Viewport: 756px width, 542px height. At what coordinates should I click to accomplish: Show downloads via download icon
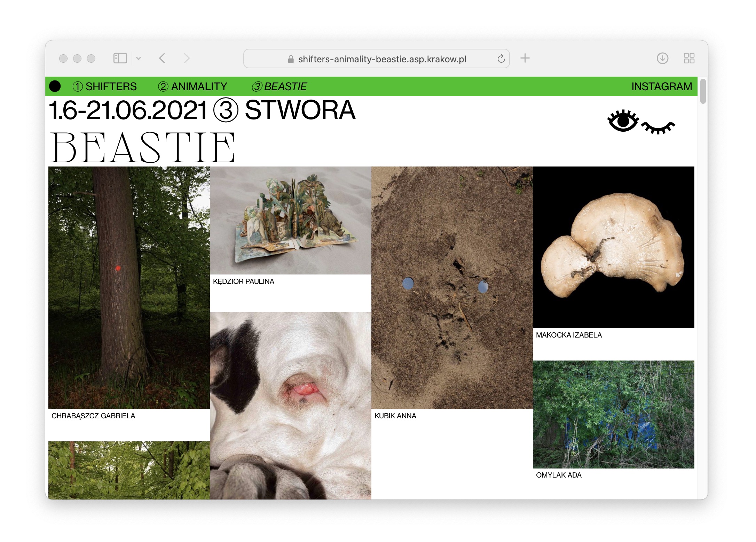[662, 58]
